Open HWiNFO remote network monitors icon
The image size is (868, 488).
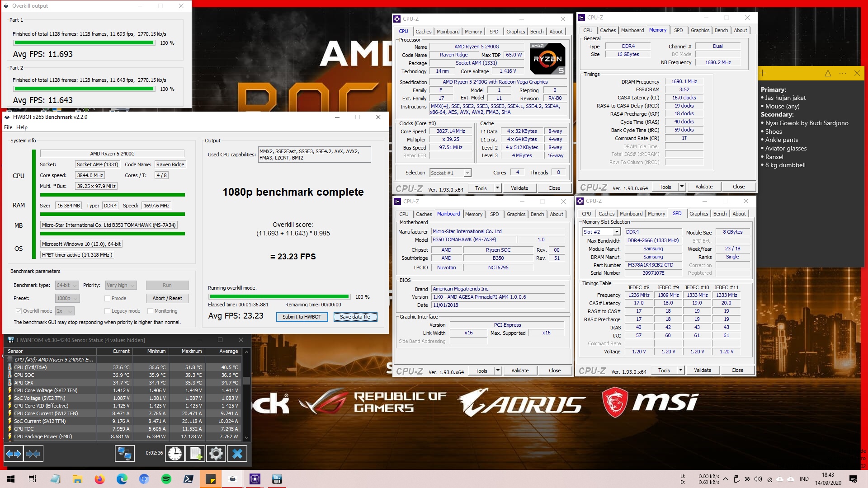coord(124,453)
